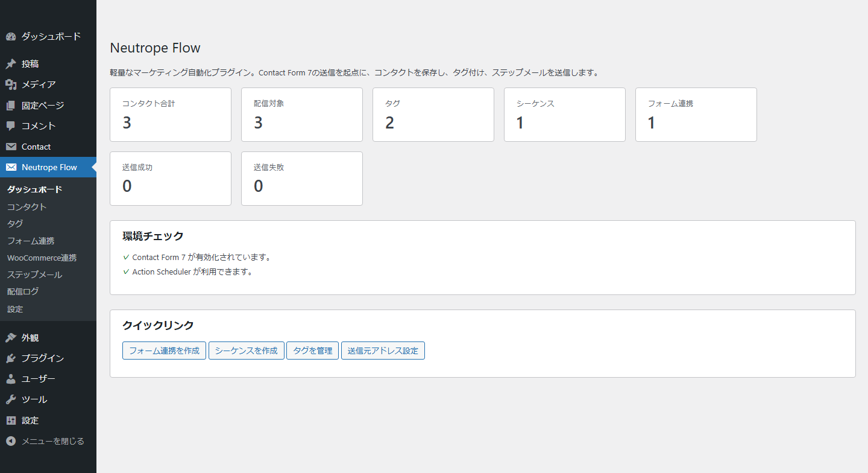Click the タグ stat card showing 2
Viewport: 868px width, 473px height.
(x=433, y=115)
